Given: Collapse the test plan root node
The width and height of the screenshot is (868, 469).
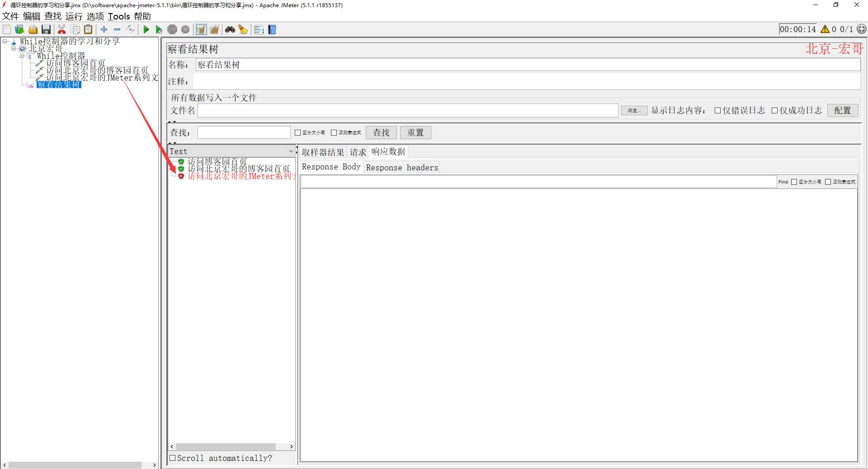Looking at the screenshot, I should pyautogui.click(x=5, y=41).
